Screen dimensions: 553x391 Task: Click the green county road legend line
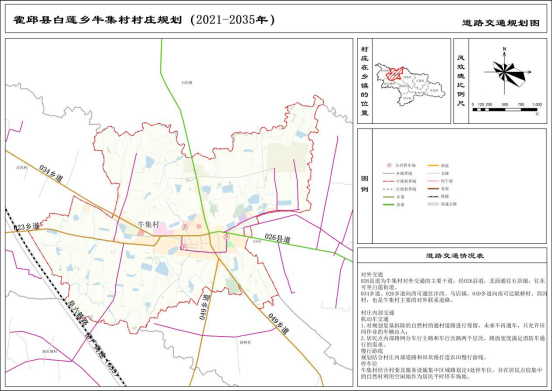[389, 205]
